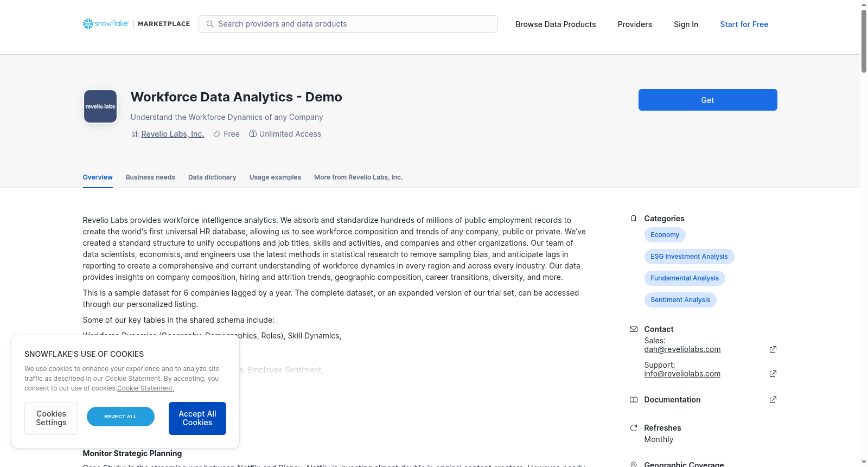This screenshot has height=467, width=868.
Task: Select the Economy category tag
Action: pyautogui.click(x=665, y=235)
